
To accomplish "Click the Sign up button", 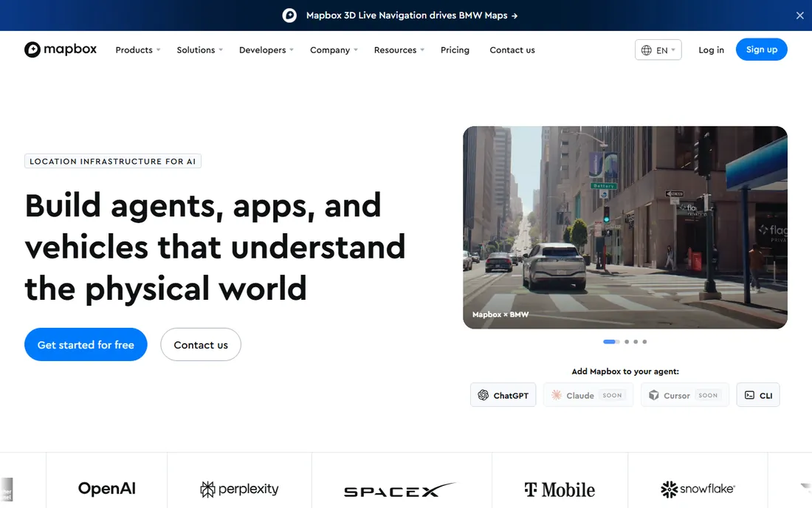I will tap(761, 49).
